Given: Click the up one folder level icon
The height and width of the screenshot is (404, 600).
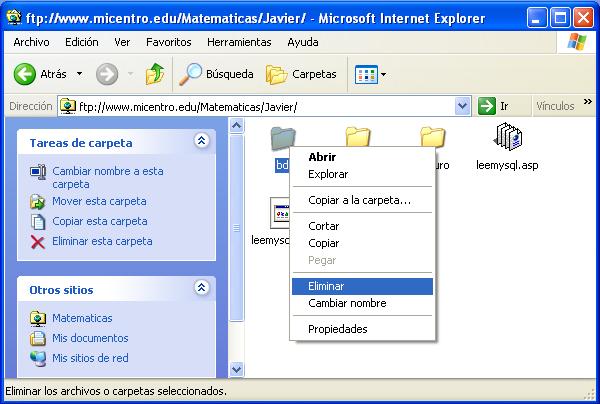Looking at the screenshot, I should pos(155,74).
